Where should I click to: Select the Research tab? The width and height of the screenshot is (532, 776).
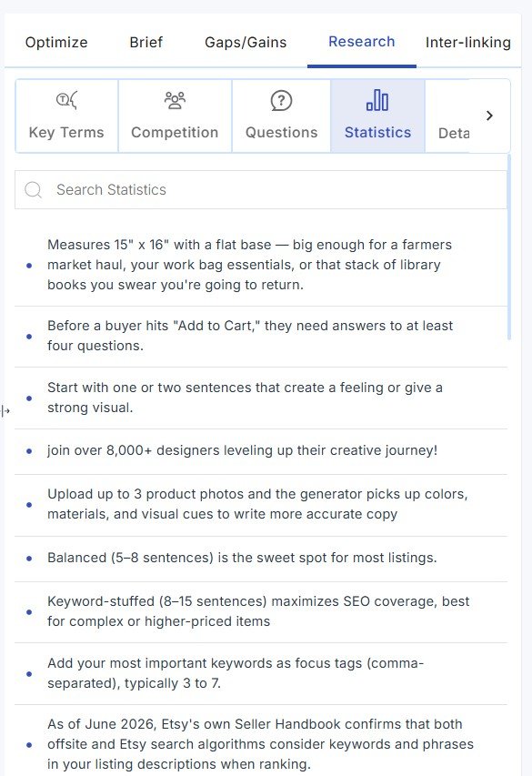coord(362,42)
